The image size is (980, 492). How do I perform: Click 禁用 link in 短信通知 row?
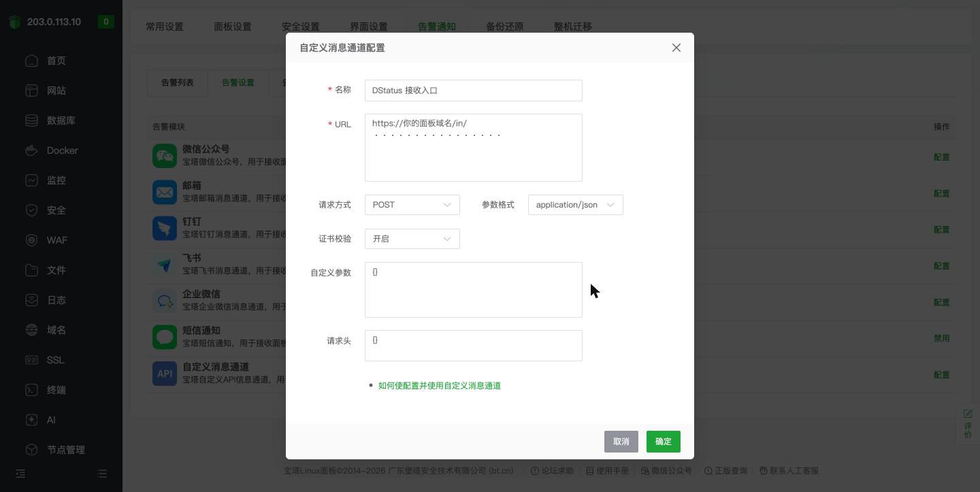(941, 338)
